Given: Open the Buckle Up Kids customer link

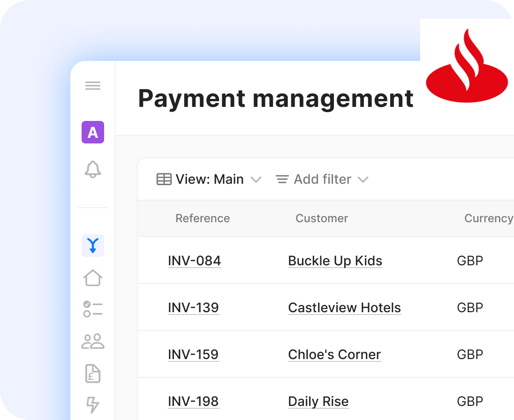Looking at the screenshot, I should pyautogui.click(x=335, y=261).
